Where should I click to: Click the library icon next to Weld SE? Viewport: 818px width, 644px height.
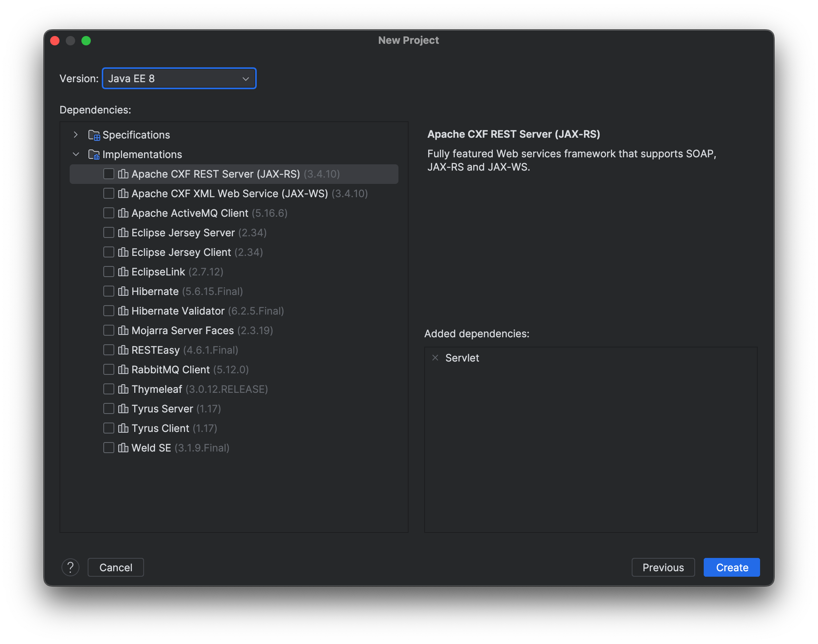coord(123,448)
